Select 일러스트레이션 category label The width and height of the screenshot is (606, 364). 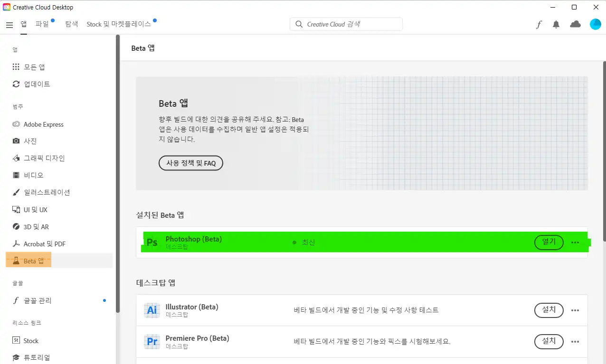click(x=47, y=192)
